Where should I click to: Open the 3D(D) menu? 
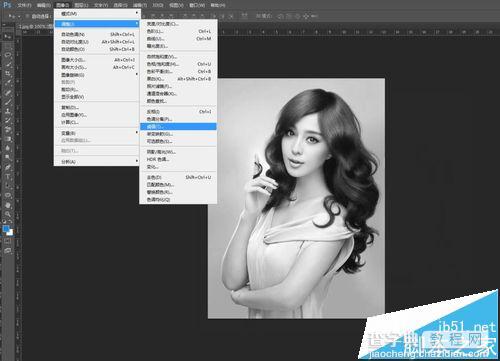pos(158,5)
